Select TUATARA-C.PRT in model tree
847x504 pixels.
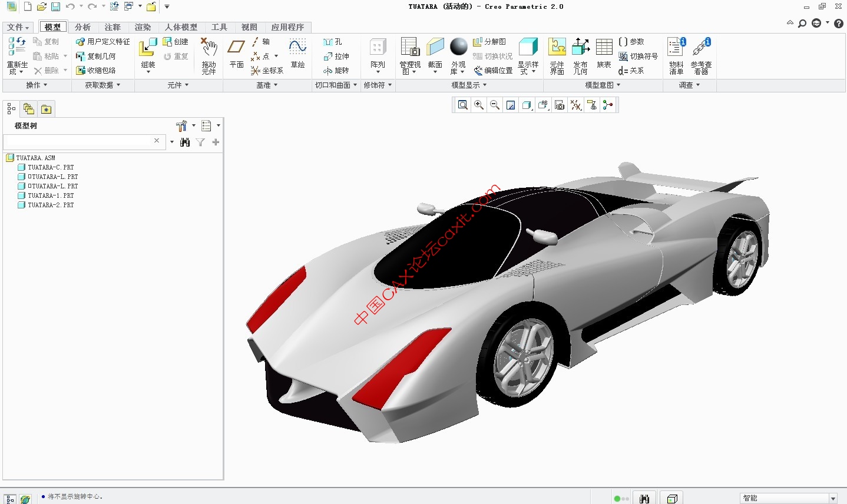[x=46, y=167]
